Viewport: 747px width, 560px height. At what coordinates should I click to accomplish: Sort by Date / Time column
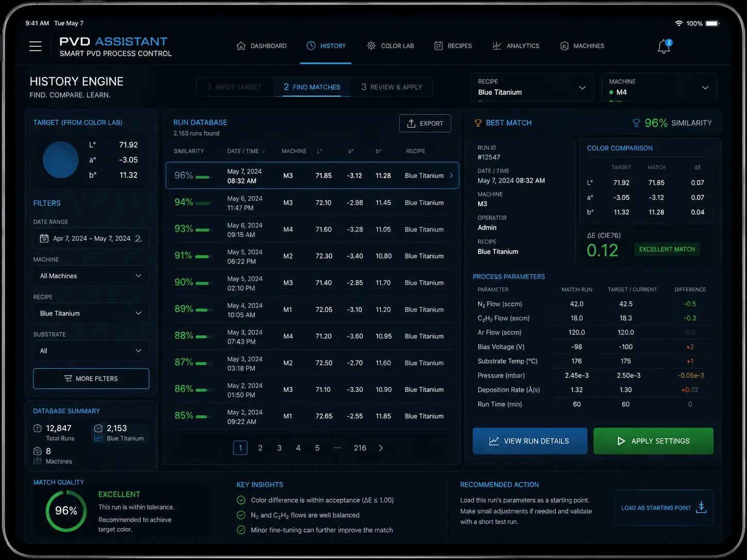pos(246,151)
